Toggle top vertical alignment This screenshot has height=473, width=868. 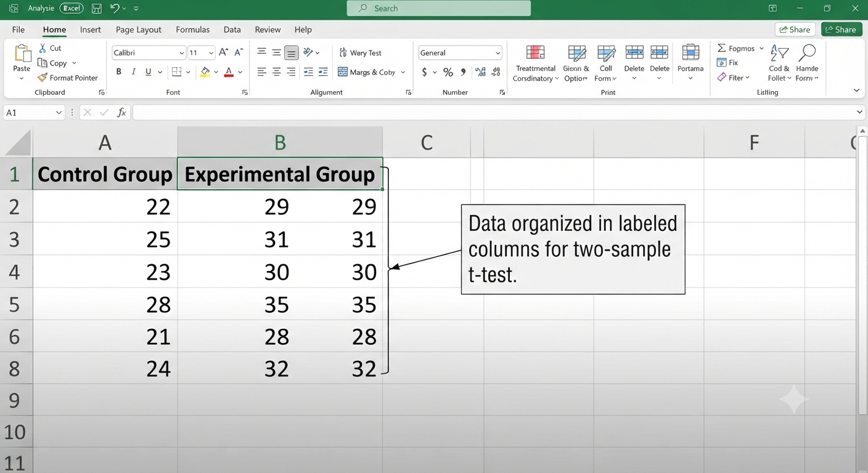(262, 52)
